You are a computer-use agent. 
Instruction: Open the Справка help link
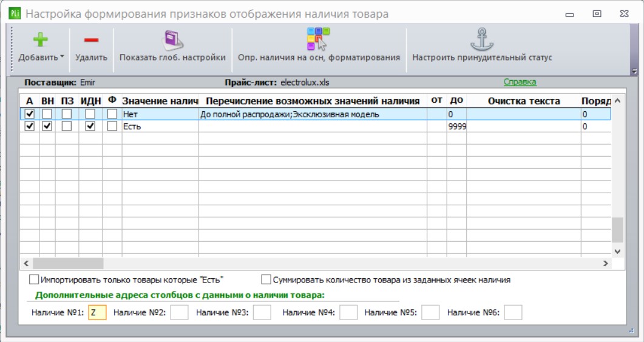(520, 82)
